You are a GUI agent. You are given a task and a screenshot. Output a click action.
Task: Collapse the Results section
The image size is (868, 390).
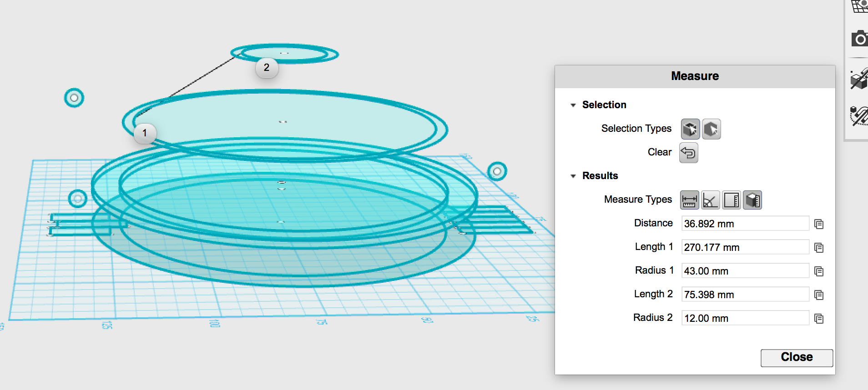[x=573, y=176]
